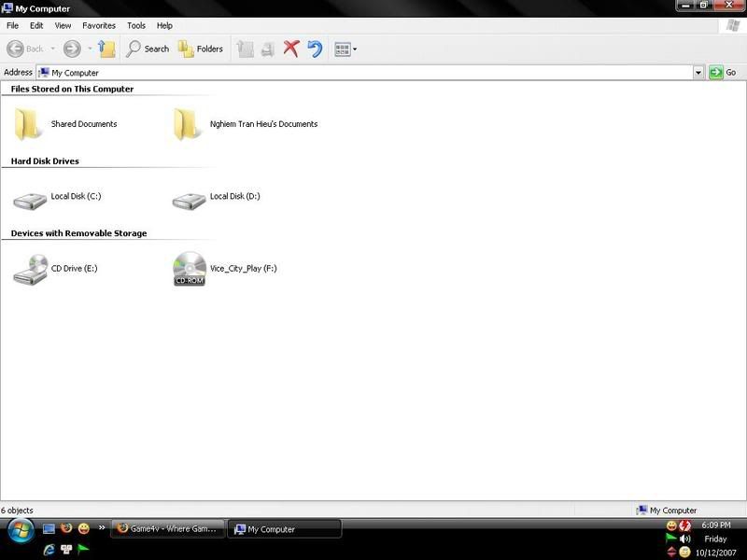Click the Back navigation button
This screenshot has height=560, width=747.
[x=25, y=49]
